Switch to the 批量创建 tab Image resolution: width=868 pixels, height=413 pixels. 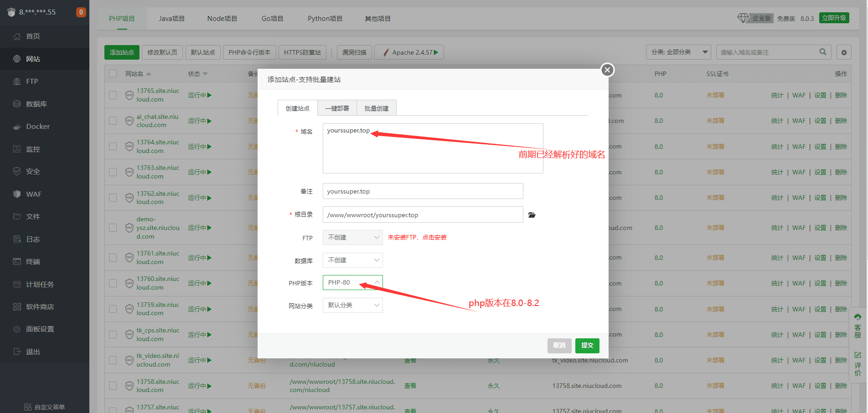(376, 108)
